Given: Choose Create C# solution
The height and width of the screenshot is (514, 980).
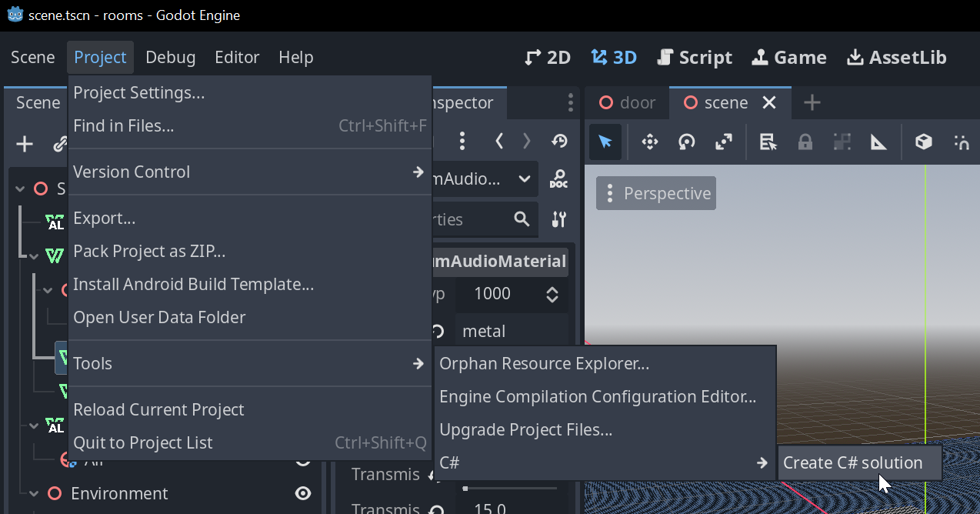Looking at the screenshot, I should tap(860, 463).
